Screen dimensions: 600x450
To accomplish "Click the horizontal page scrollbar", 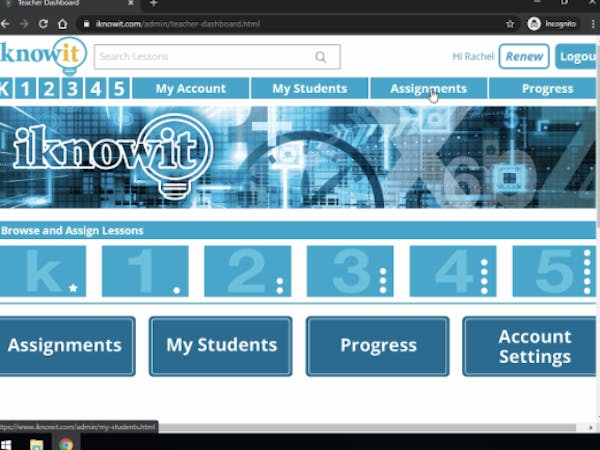I will (367, 427).
